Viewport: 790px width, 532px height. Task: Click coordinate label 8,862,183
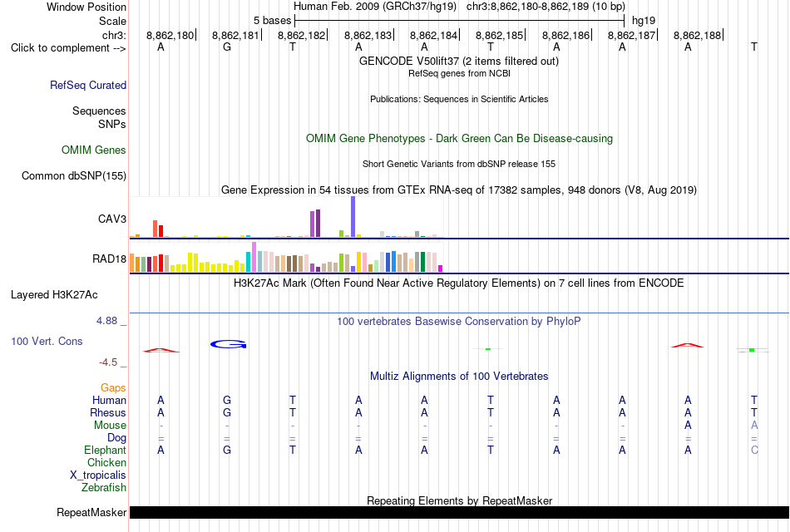click(368, 35)
